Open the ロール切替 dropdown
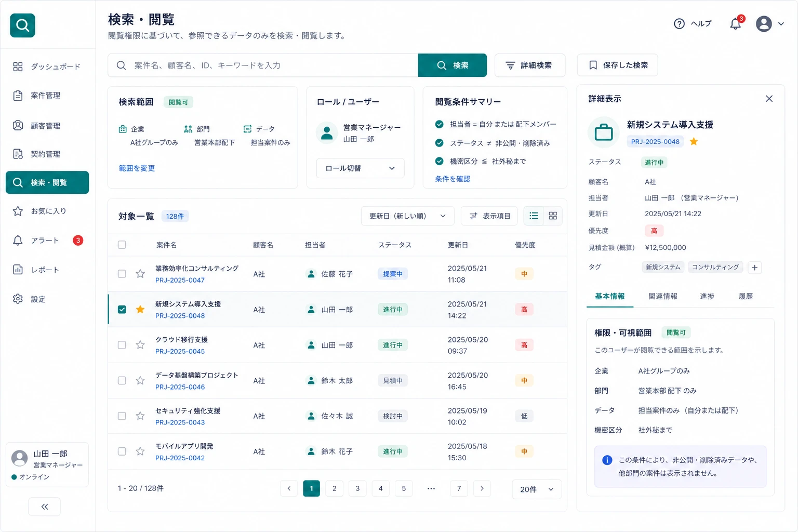The image size is (798, 532). 361,168
